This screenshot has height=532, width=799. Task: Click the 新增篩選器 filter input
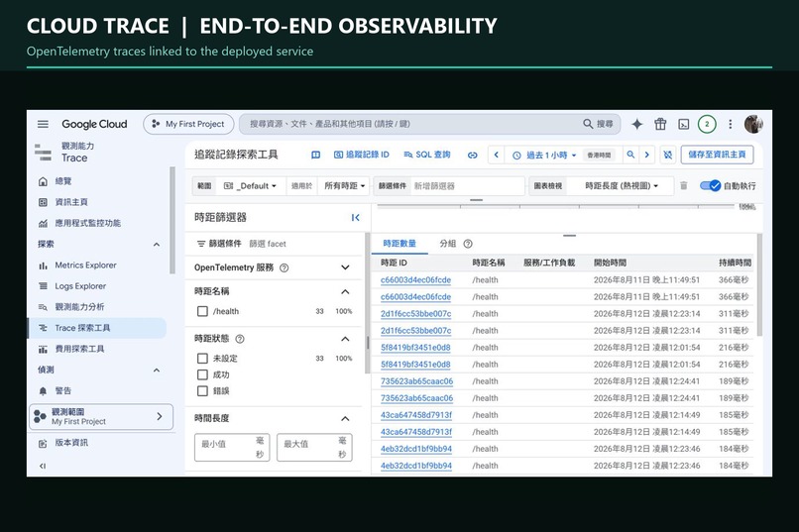(467, 186)
